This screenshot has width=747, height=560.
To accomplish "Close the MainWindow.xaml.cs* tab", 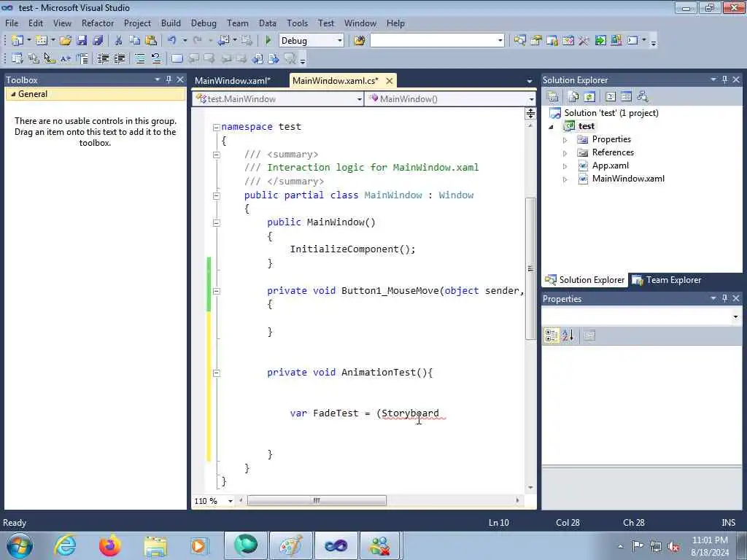I will (x=390, y=81).
